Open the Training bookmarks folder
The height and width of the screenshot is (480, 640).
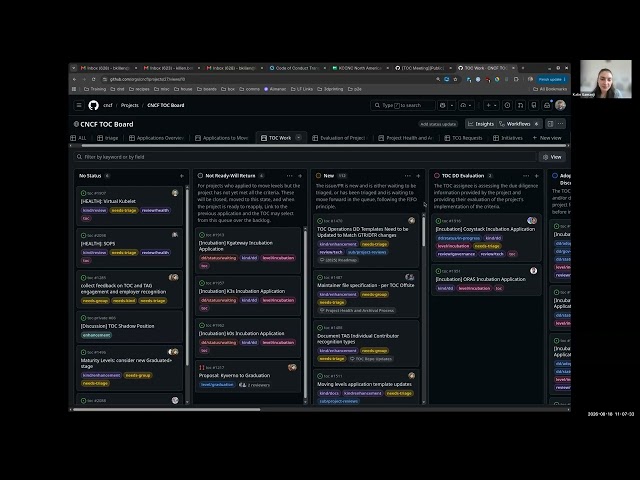[95, 89]
